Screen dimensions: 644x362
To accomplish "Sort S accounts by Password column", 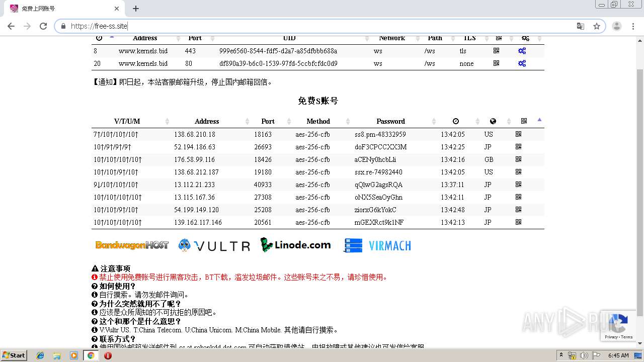I will (395, 121).
